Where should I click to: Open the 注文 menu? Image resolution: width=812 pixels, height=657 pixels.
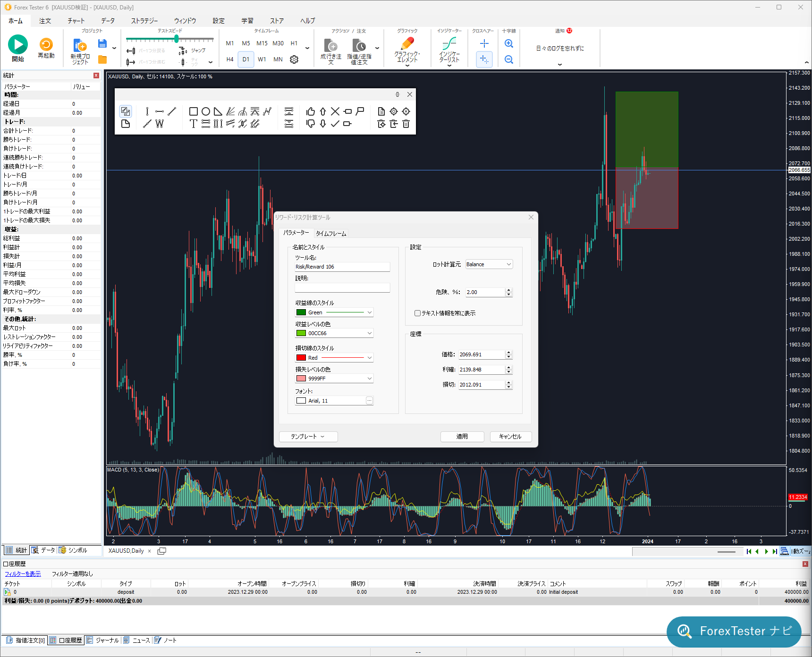click(x=45, y=21)
